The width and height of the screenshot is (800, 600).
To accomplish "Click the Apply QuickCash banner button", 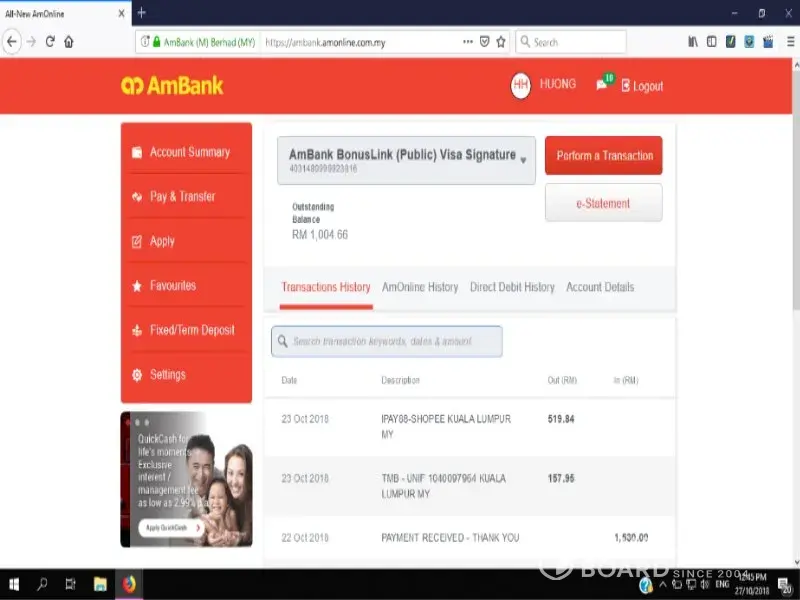I will click(171, 528).
